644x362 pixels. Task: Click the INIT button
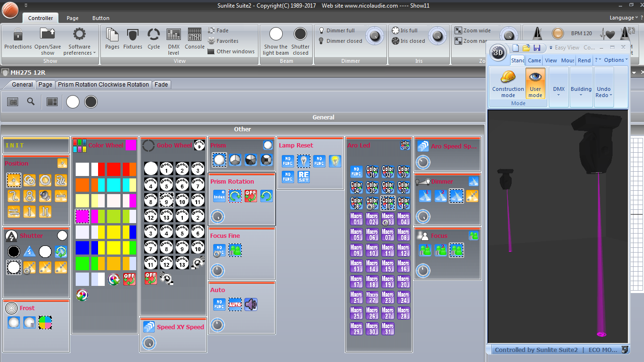click(x=36, y=145)
